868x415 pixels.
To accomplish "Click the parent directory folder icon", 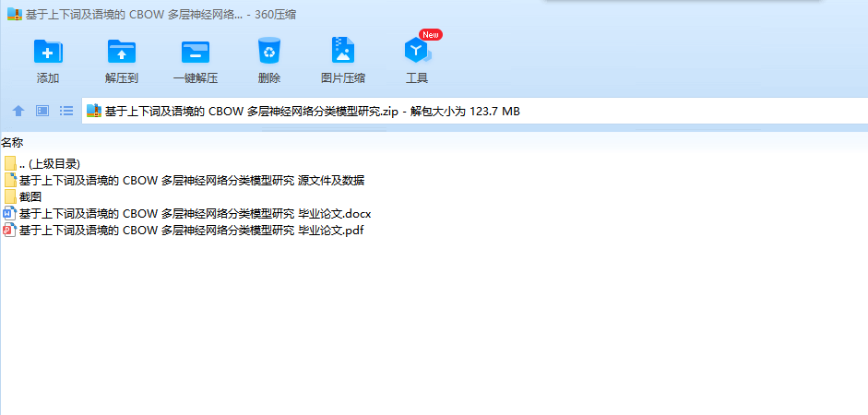I will pyautogui.click(x=10, y=164).
